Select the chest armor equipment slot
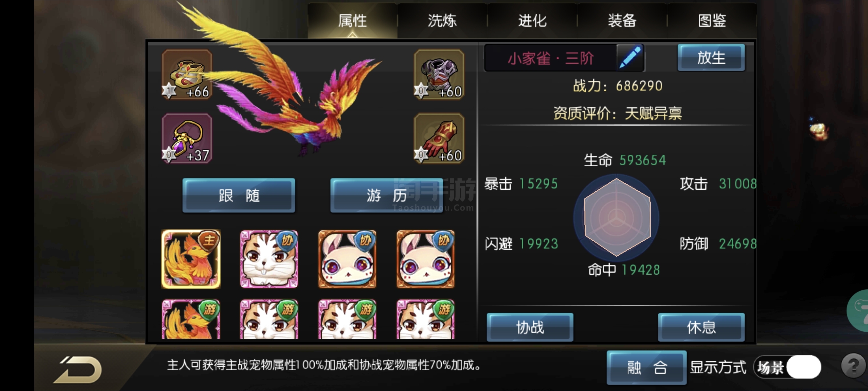 click(439, 75)
